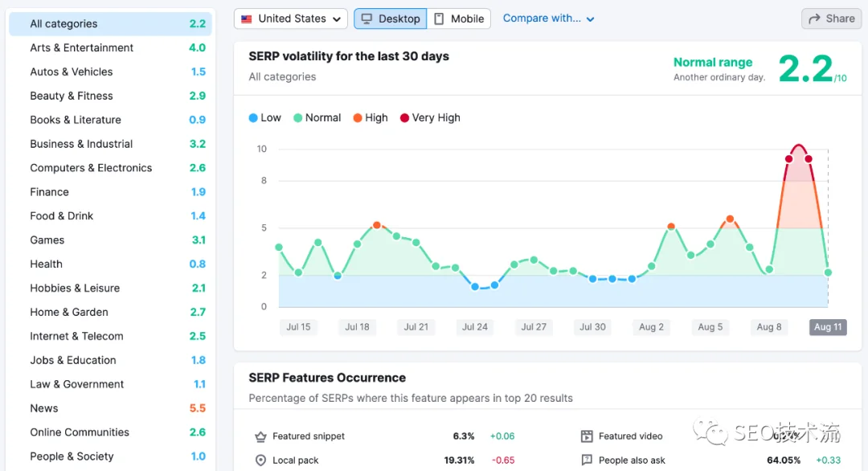868x471 pixels.
Task: Click the Featured snippet 6.3% value
Action: click(464, 436)
